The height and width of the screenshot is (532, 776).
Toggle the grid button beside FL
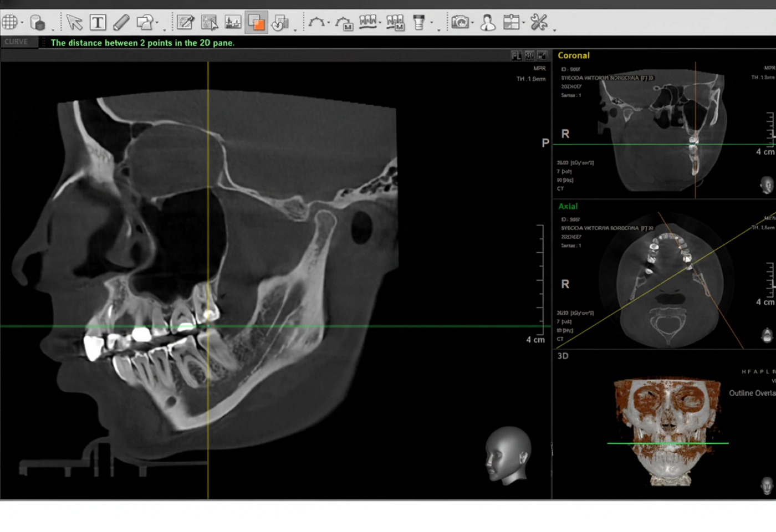point(529,55)
